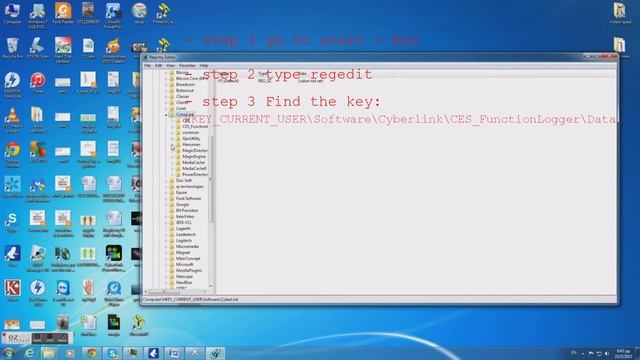
Task: Select the Netscape key
Action: coord(184,276)
